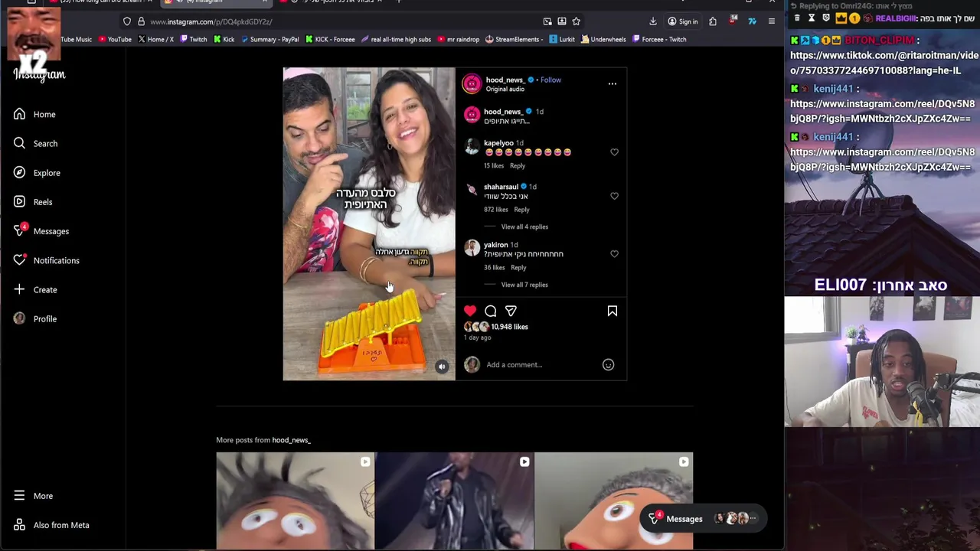Follow hood_news_ account

pos(550,80)
